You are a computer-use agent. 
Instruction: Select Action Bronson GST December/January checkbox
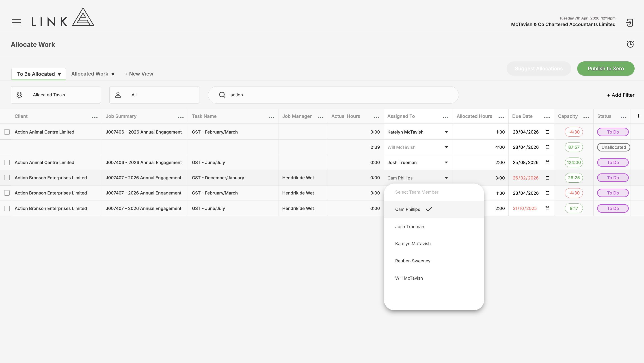coord(7,178)
